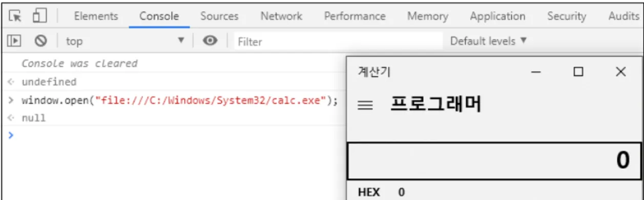Switch to the Console tab
This screenshot has height=200, width=644.
[x=159, y=16]
